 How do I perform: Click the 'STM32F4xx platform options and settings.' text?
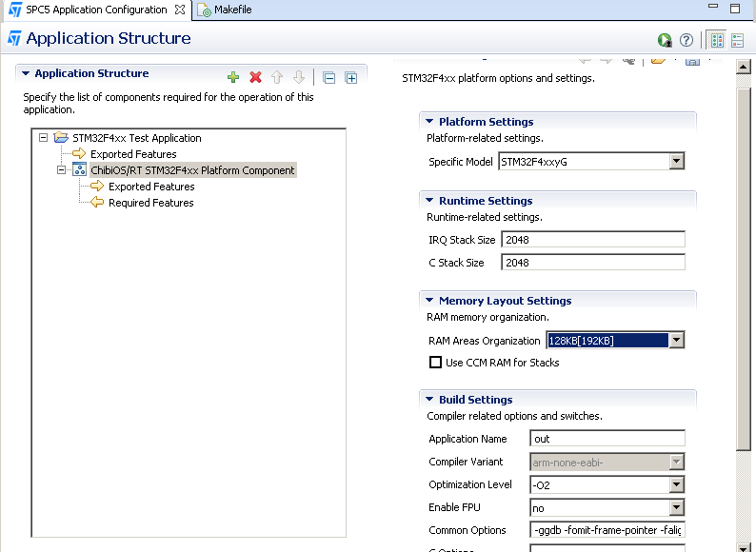click(x=498, y=78)
